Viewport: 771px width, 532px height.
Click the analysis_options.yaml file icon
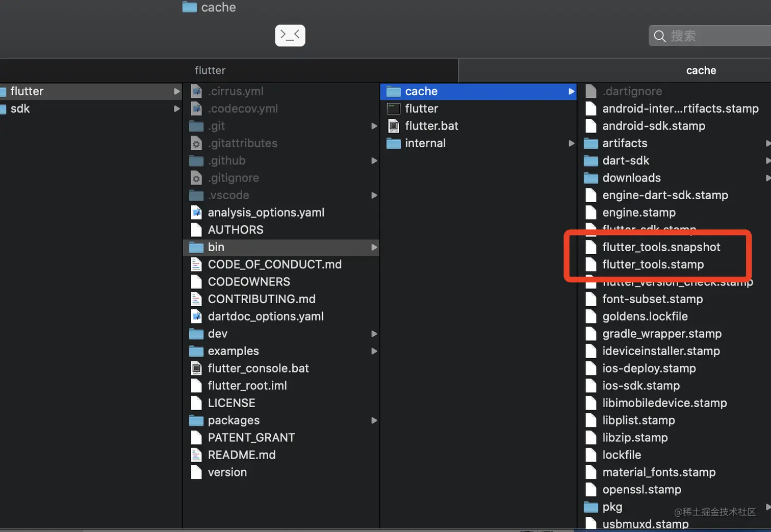pyautogui.click(x=196, y=212)
